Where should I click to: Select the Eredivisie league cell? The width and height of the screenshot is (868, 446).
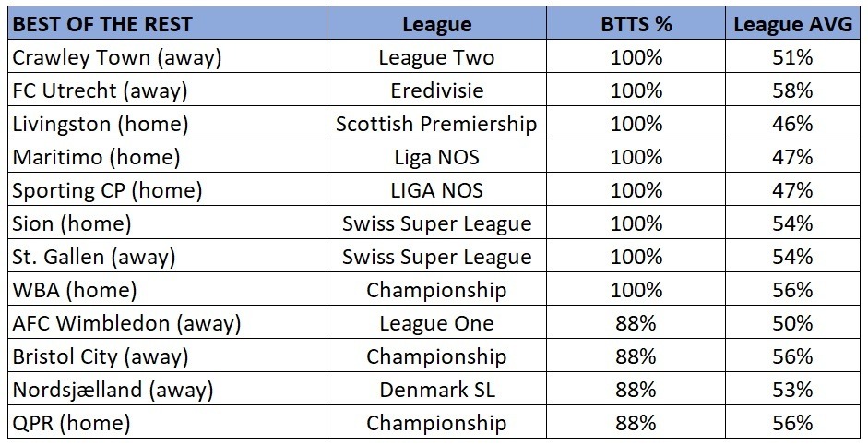[436, 90]
